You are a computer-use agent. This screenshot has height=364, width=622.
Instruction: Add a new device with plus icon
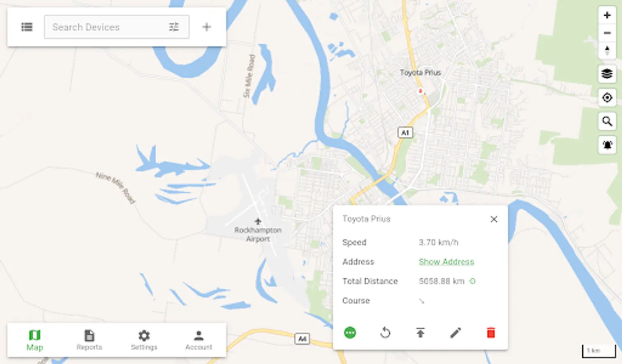[207, 27]
